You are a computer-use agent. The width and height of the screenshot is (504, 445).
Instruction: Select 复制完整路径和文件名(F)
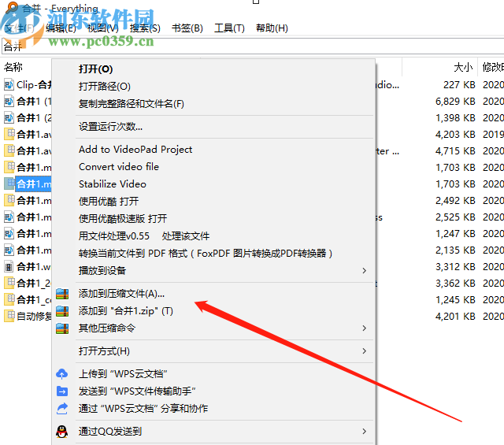point(132,104)
